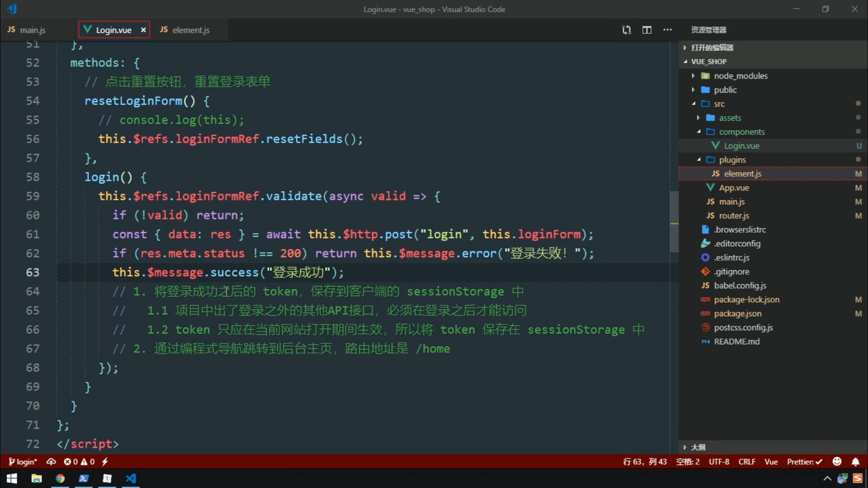The height and width of the screenshot is (488, 868).
Task: Click the VS Code taskbar icon
Action: [131, 479]
